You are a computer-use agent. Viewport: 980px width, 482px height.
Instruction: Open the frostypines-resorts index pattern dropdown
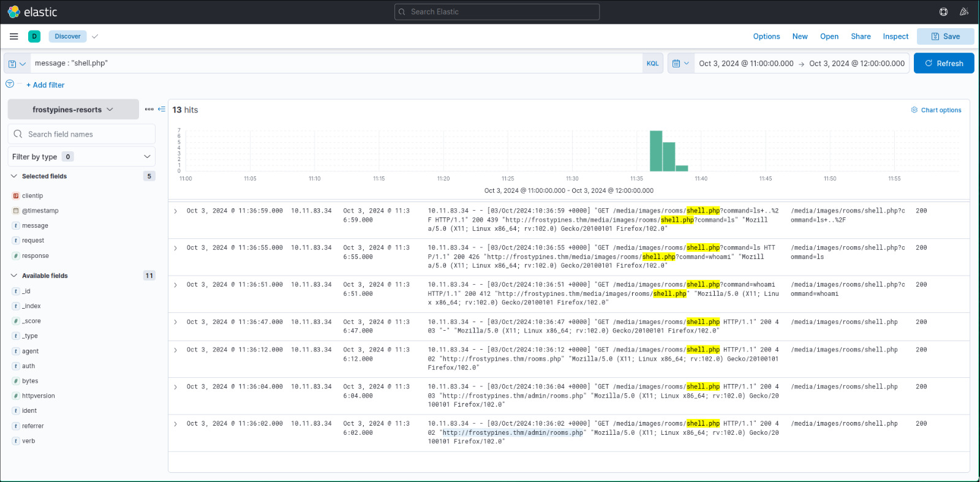(x=73, y=110)
